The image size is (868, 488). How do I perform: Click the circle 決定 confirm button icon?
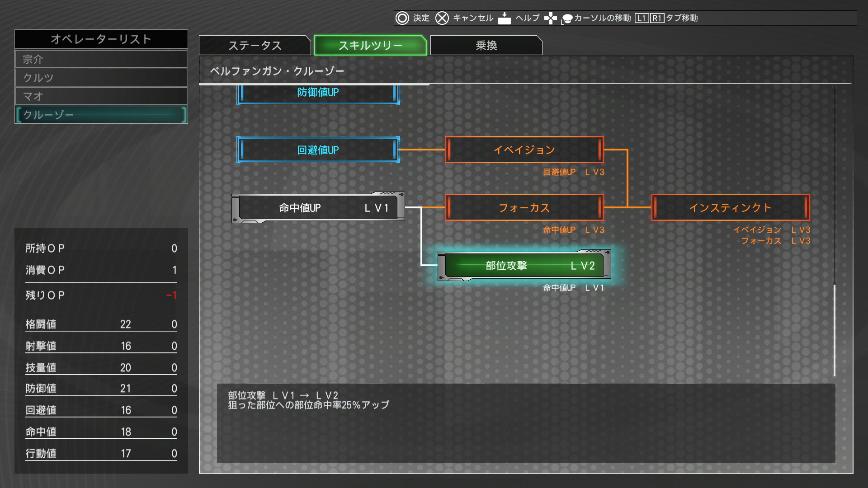coord(402,18)
